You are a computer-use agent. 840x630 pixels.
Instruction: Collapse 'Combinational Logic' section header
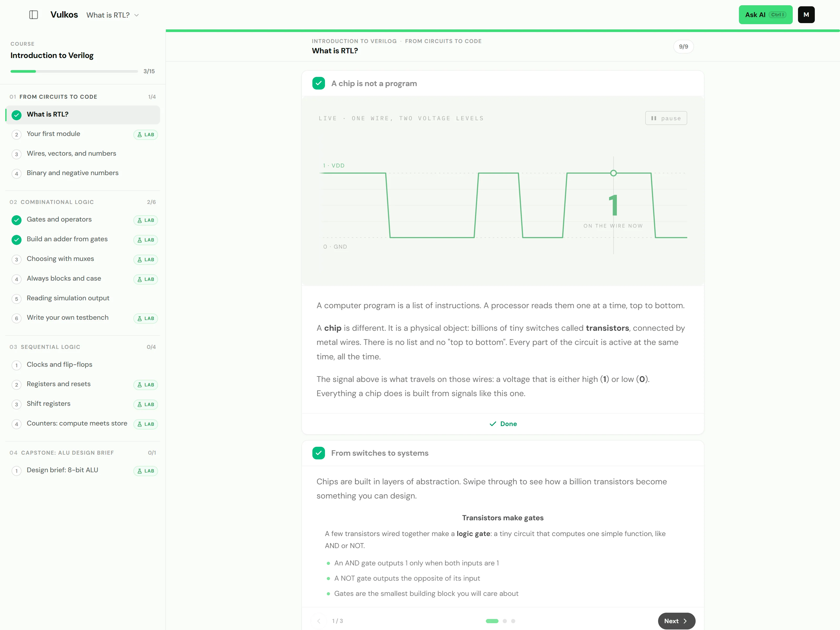(83, 202)
